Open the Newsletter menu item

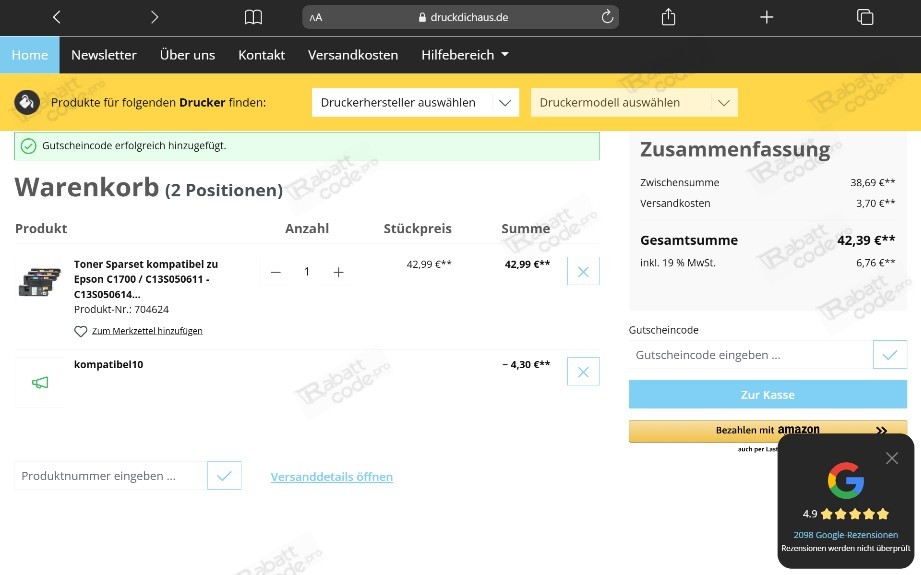(104, 55)
